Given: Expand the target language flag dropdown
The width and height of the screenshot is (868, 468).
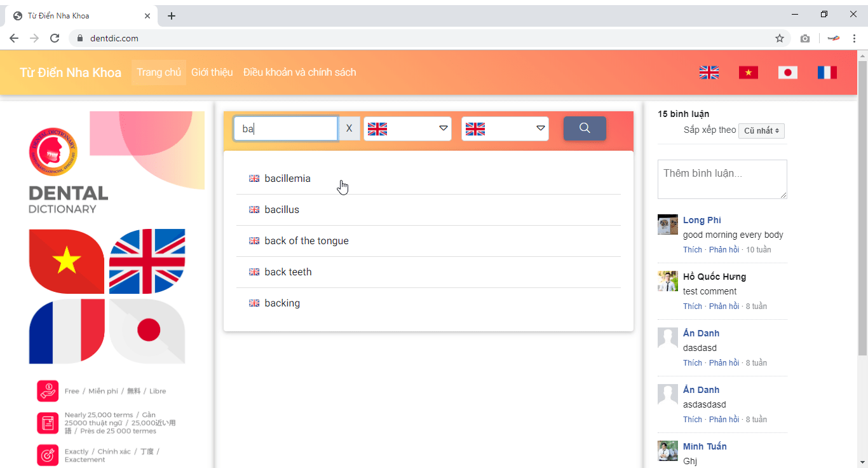Looking at the screenshot, I should click(505, 129).
